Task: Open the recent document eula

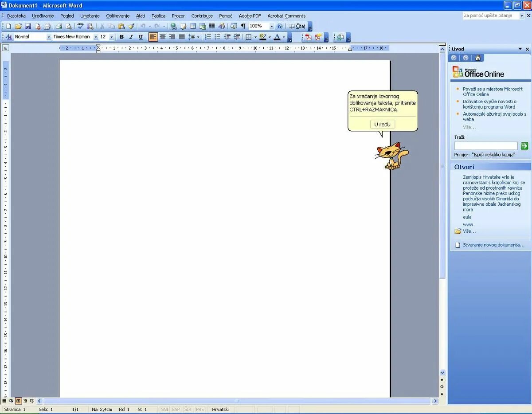Action: (467, 217)
